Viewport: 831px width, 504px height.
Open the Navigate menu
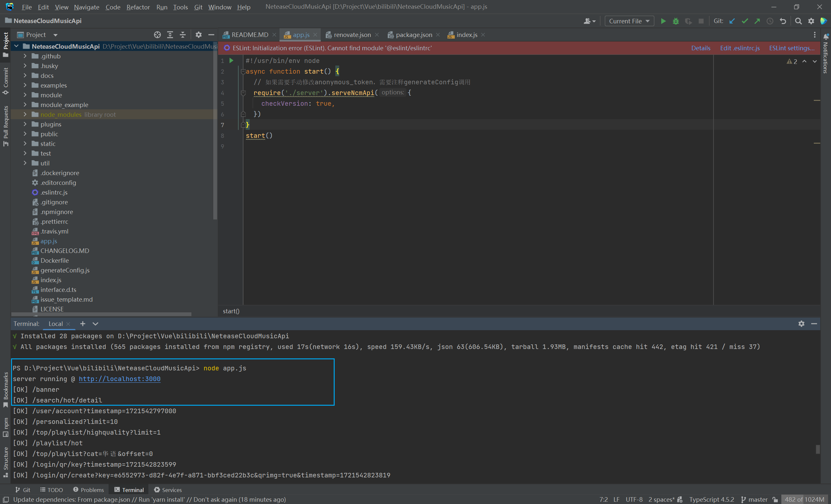[86, 7]
